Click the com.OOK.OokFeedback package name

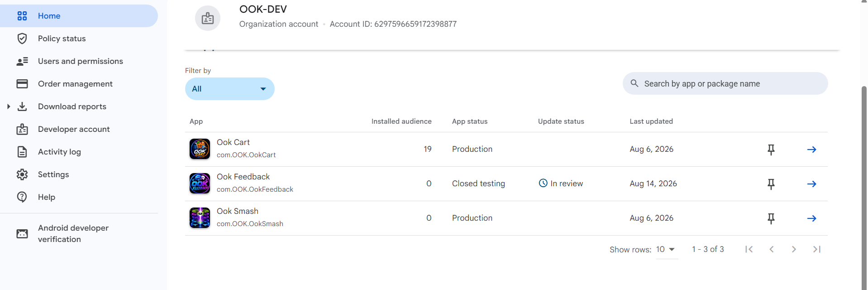(255, 189)
